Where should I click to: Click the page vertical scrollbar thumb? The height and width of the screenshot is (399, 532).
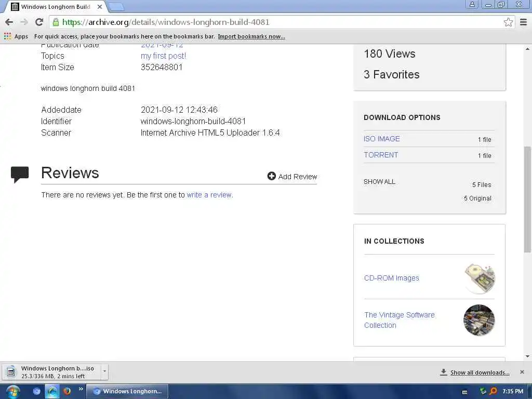(527, 199)
